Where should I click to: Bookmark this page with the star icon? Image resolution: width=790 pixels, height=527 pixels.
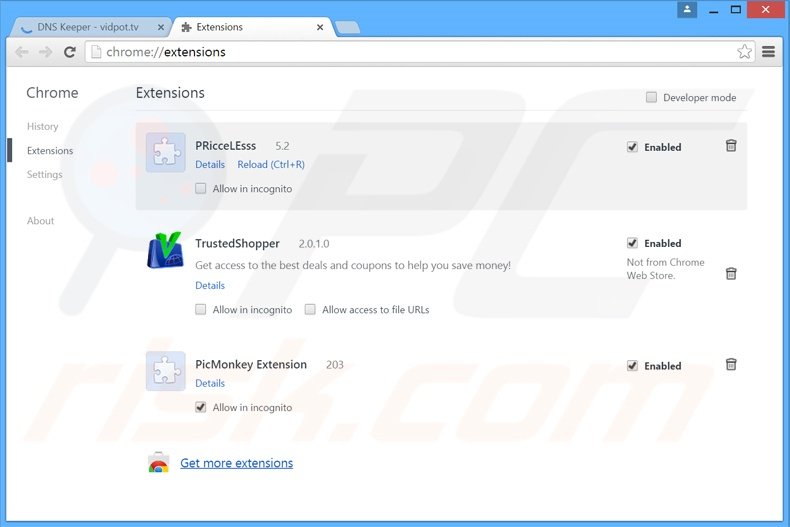744,51
